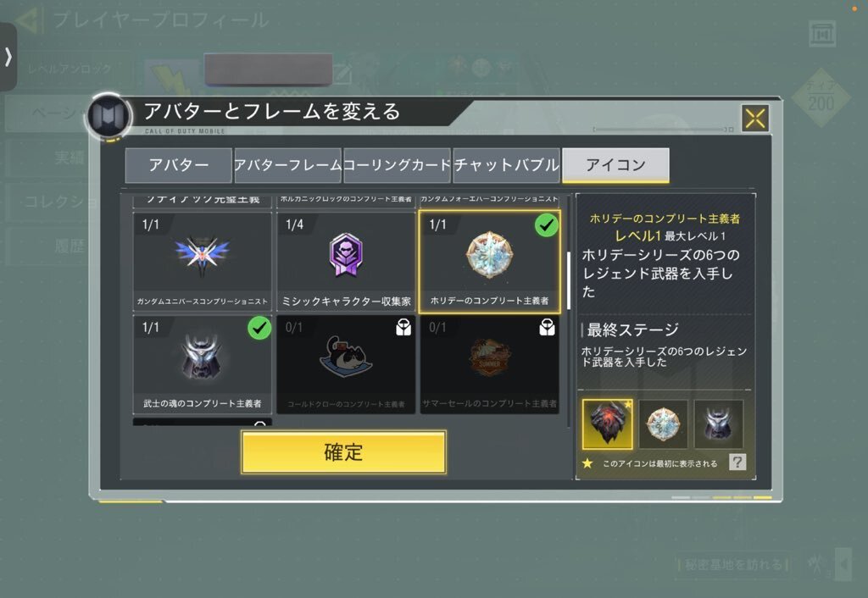Open the question mark help icon
This screenshot has width=868, height=598.
pyautogui.click(x=737, y=462)
